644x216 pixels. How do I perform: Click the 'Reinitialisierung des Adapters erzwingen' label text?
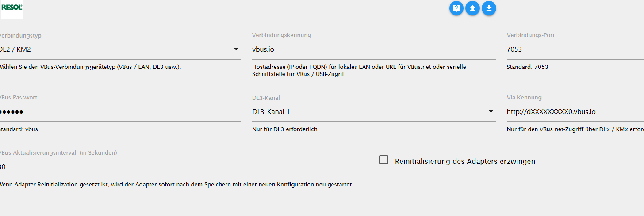point(465,161)
